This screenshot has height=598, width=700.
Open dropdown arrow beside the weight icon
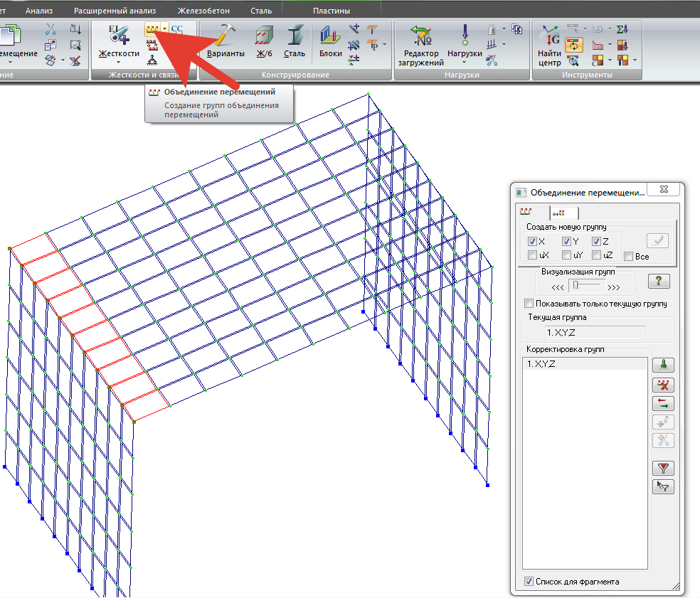[x=504, y=29]
